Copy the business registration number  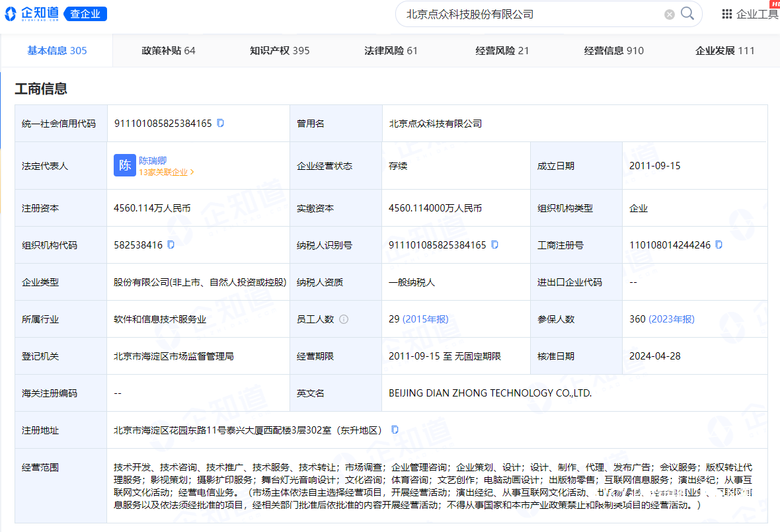pos(719,245)
